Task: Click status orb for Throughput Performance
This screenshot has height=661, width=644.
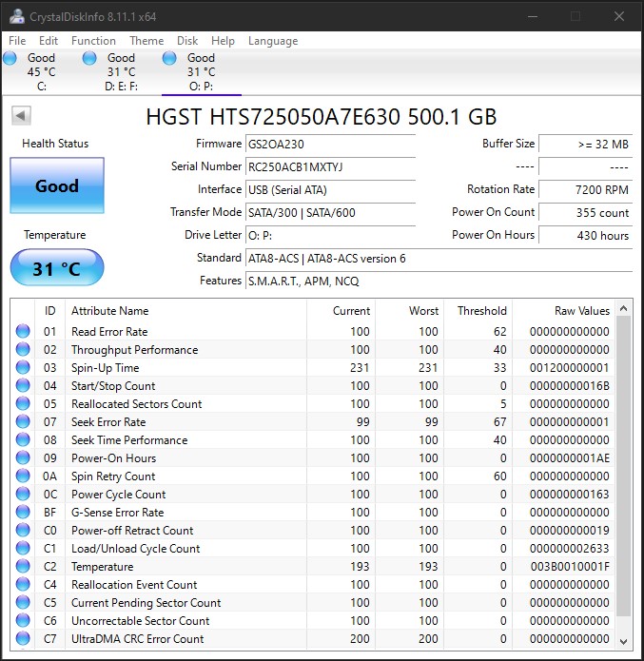Action: tap(23, 349)
